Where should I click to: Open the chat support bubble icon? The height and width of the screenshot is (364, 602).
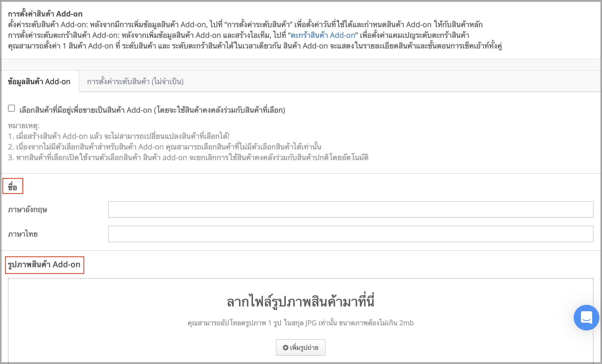tap(586, 317)
